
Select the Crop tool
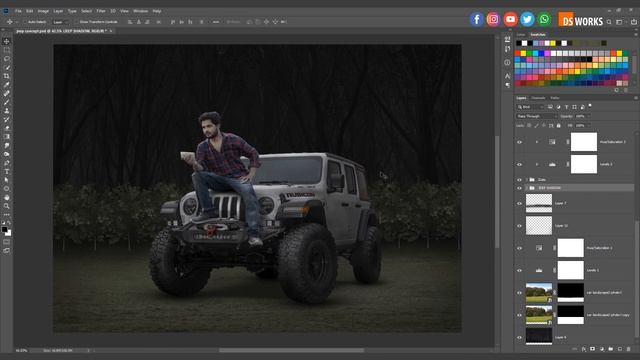tap(7, 76)
